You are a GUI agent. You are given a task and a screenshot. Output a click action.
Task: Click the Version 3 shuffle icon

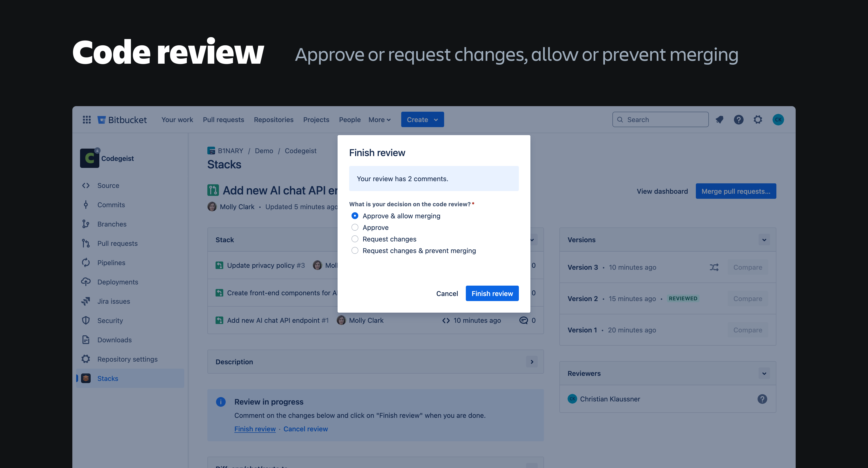714,267
